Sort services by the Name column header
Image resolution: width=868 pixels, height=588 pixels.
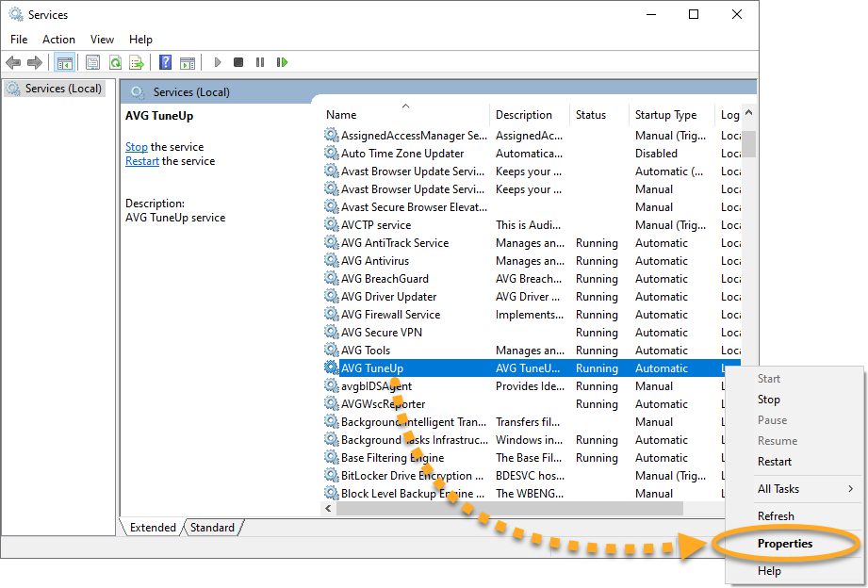pyautogui.click(x=405, y=115)
